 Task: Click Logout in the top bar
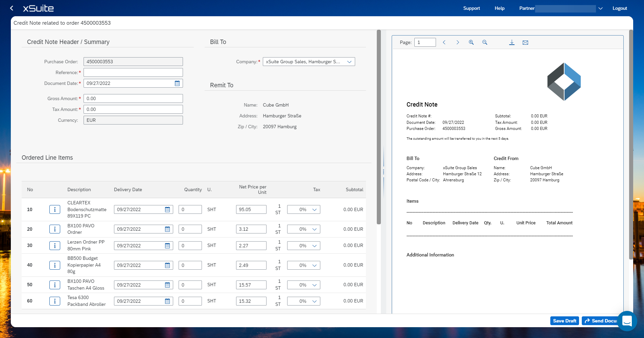pyautogui.click(x=620, y=8)
